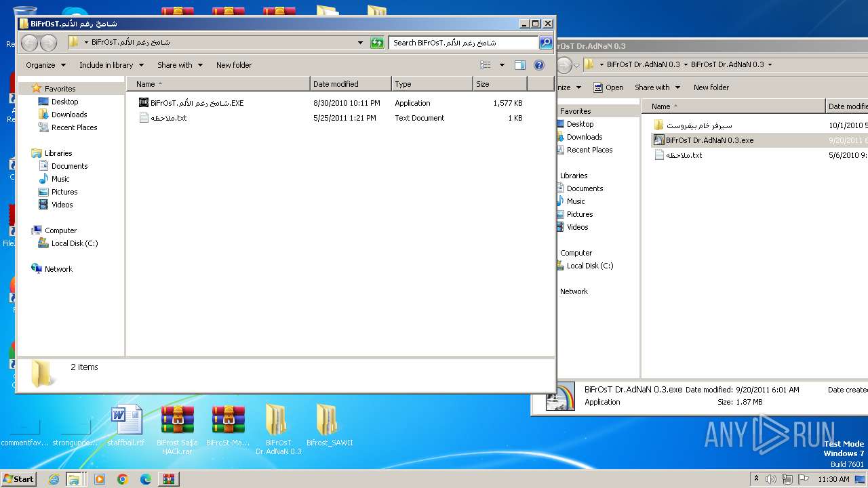
Task: Click the Change your view icon
Action: coord(485,65)
